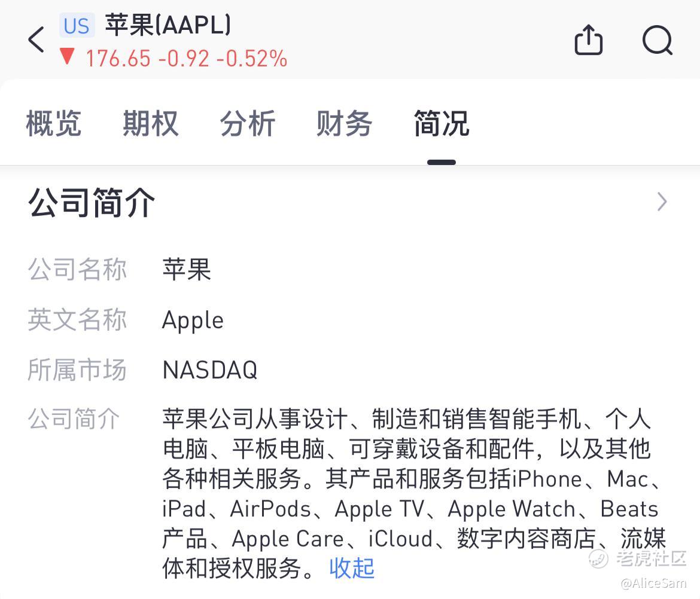Open the 财务 tab
700x599 pixels.
[344, 124]
